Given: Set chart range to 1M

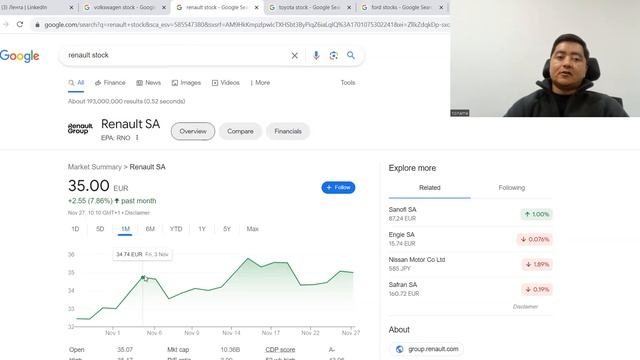Looking at the screenshot, I should pos(125,229).
